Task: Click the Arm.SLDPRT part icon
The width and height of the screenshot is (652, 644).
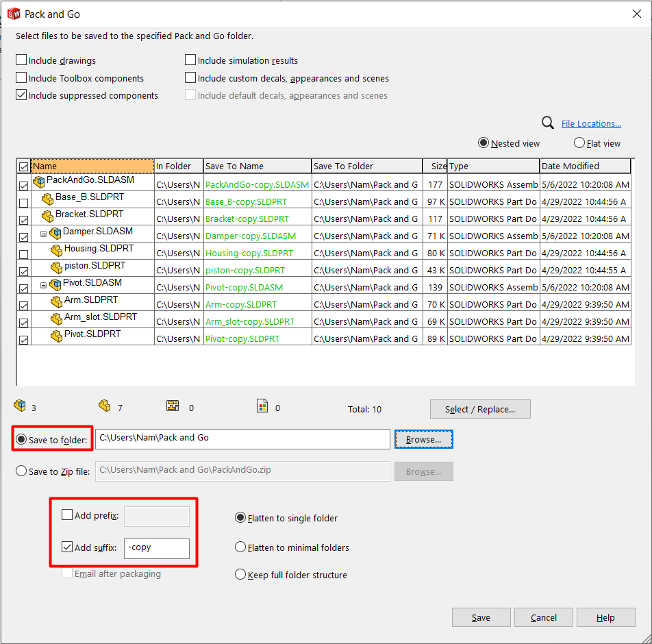Action: (x=57, y=301)
